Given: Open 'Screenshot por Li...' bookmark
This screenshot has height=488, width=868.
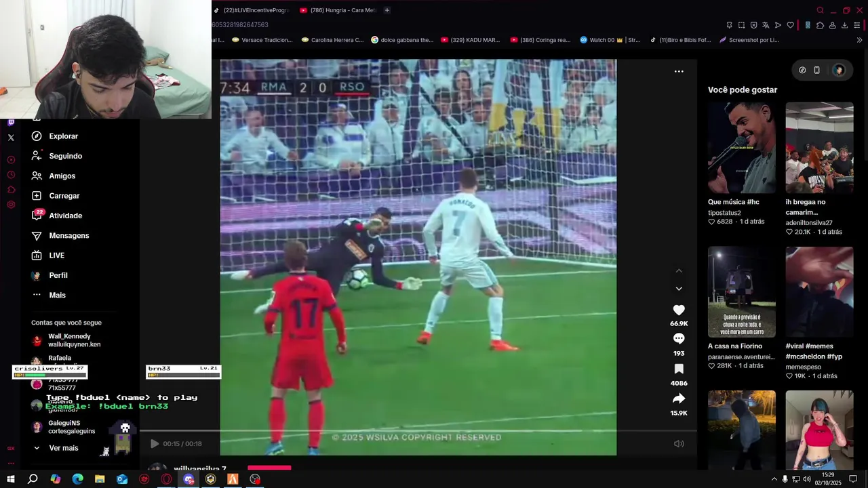Looking at the screenshot, I should [x=749, y=40].
